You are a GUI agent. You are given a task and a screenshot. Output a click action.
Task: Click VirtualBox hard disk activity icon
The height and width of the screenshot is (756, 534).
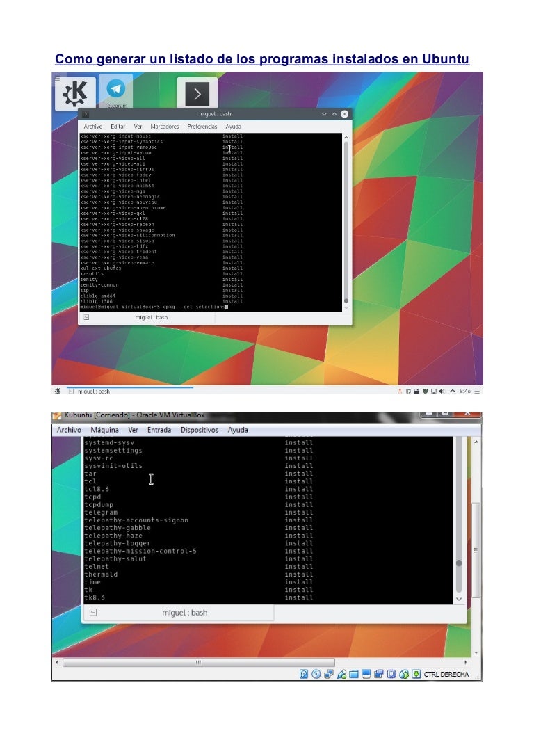[304, 674]
